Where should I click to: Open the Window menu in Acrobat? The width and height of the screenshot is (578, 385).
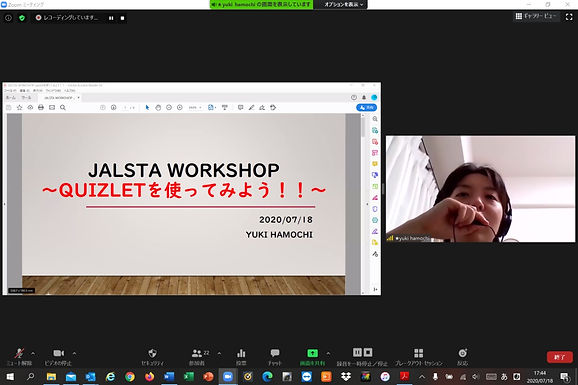pyautogui.click(x=53, y=91)
